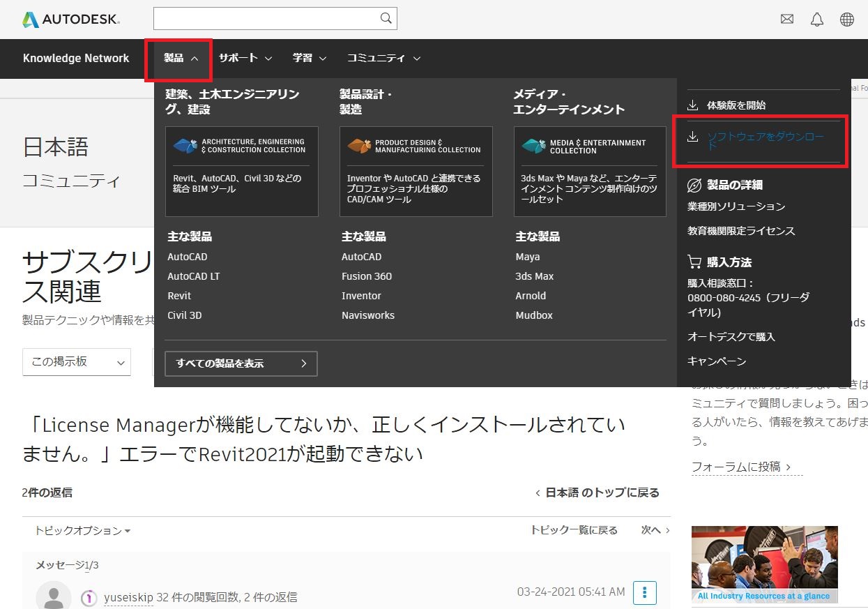The height and width of the screenshot is (609, 868).
Task: Click the License Manager topic title
Action: (x=323, y=439)
